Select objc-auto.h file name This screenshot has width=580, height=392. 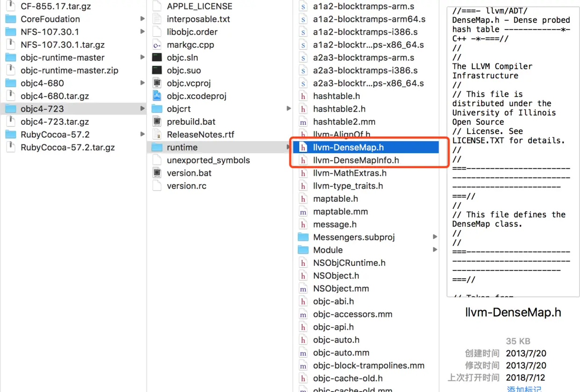click(336, 340)
